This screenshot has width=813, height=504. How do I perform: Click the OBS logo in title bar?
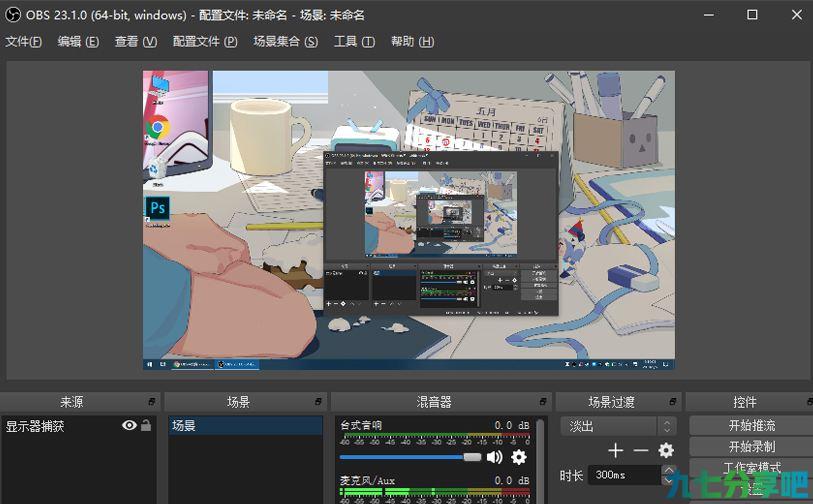coord(12,15)
